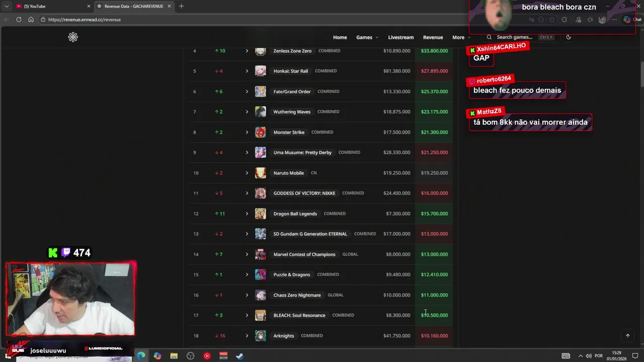Expand the Zenless Zone Zero row
Viewport: 644px width, 362px height.
(247, 51)
